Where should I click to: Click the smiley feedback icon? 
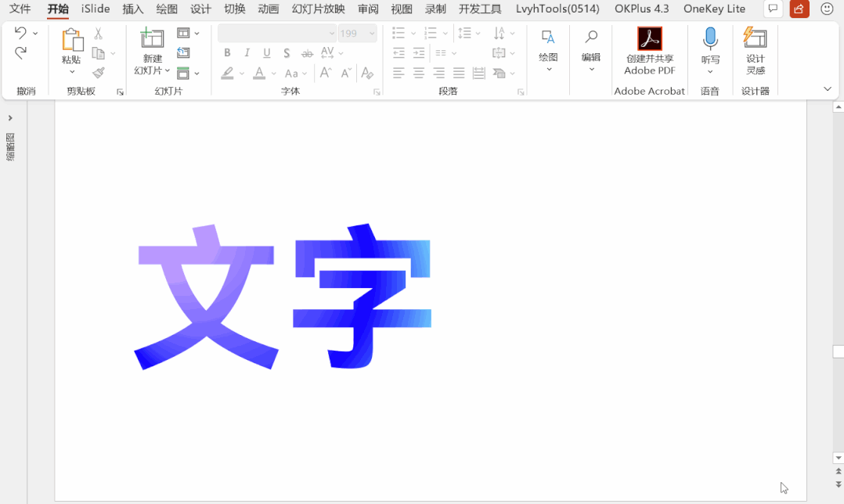(828, 9)
